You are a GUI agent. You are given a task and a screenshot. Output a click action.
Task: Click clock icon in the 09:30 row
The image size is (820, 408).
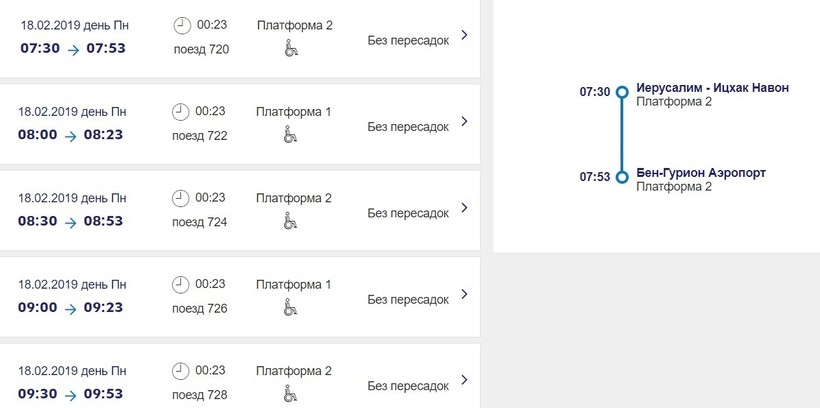click(x=181, y=370)
